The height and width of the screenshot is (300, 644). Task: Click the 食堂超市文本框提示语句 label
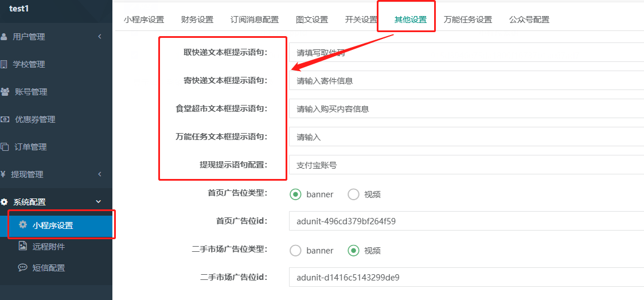click(221, 108)
